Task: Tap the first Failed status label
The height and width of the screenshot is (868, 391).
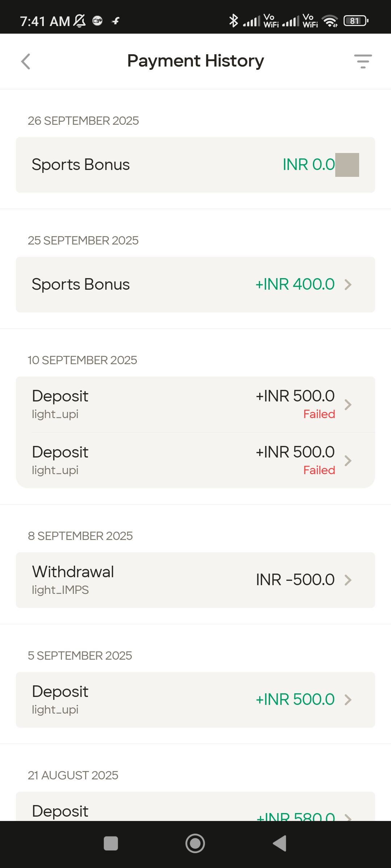Action: (x=319, y=414)
